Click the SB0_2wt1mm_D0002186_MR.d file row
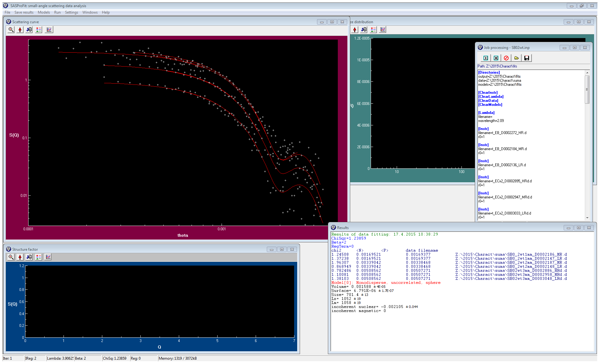This screenshot has width=600, height=364. [449, 254]
